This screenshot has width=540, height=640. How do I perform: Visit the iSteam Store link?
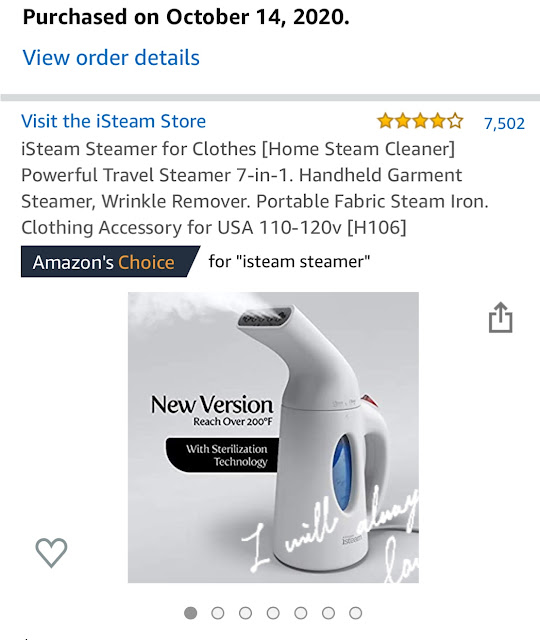point(113,121)
